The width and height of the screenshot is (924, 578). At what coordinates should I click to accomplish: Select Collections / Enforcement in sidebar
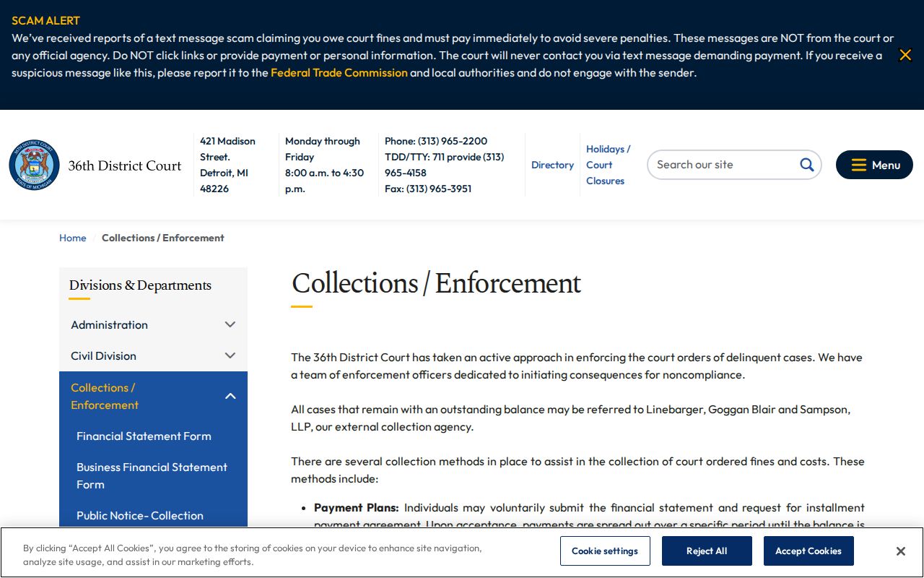105,396
